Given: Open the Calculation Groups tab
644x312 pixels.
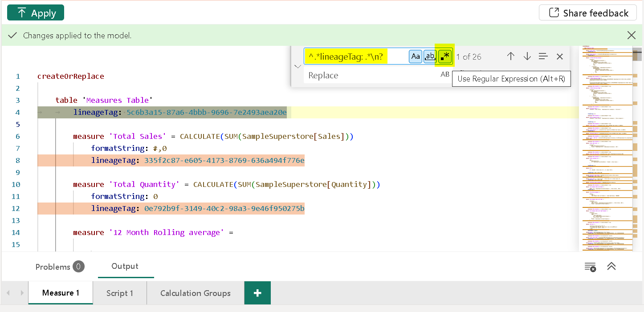Looking at the screenshot, I should (x=195, y=293).
